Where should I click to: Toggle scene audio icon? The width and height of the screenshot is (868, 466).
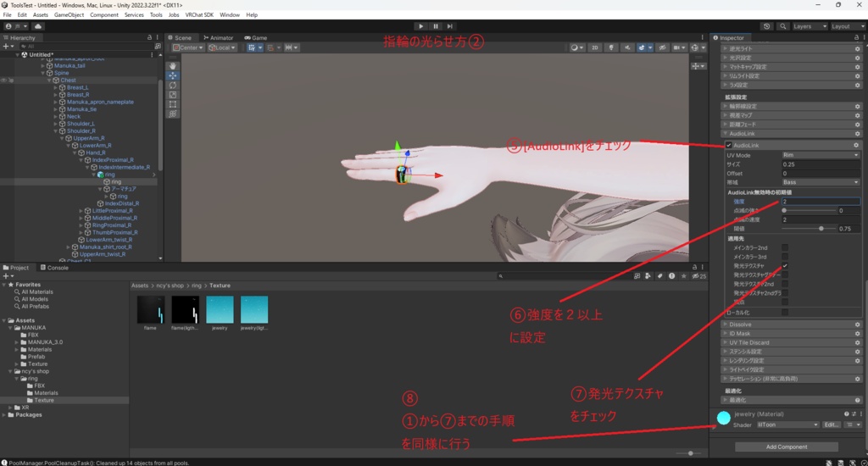[x=627, y=47]
